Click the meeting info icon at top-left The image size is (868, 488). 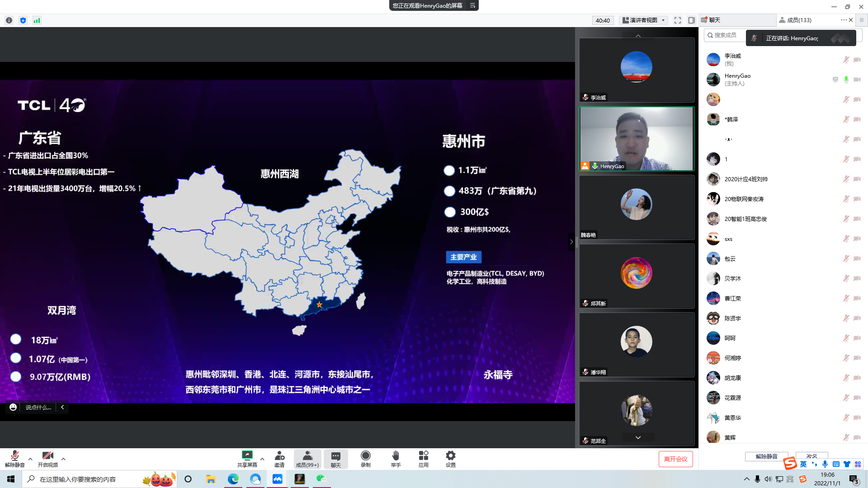pyautogui.click(x=9, y=20)
